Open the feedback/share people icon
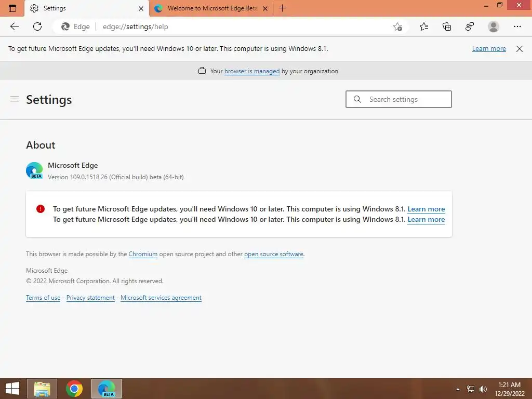Screen dimensions: 532x399 tap(470, 26)
